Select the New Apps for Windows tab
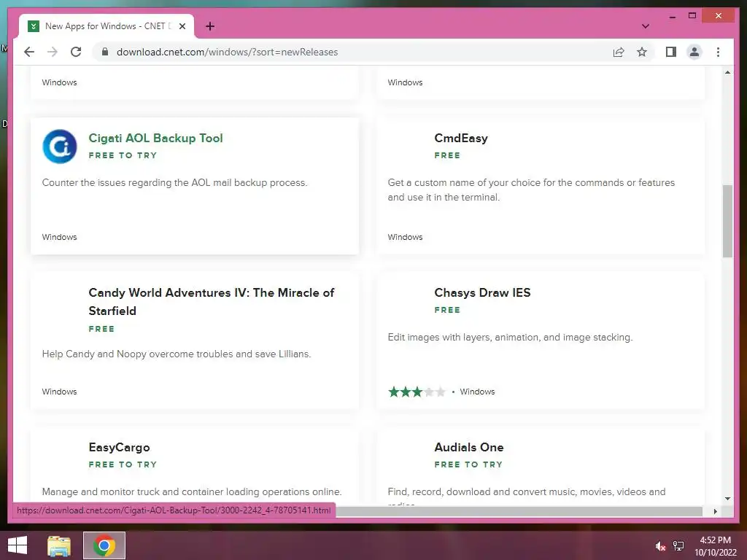The image size is (747, 560). click(x=107, y=26)
